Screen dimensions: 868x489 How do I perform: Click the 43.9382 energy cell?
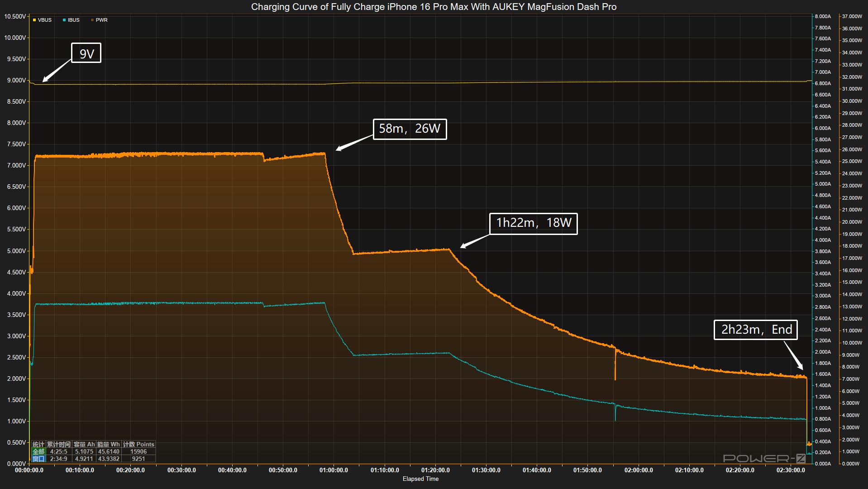109,459
